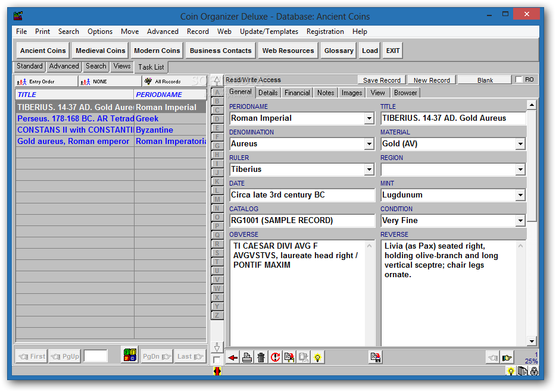Click alphabet index up arrow

tap(217, 81)
